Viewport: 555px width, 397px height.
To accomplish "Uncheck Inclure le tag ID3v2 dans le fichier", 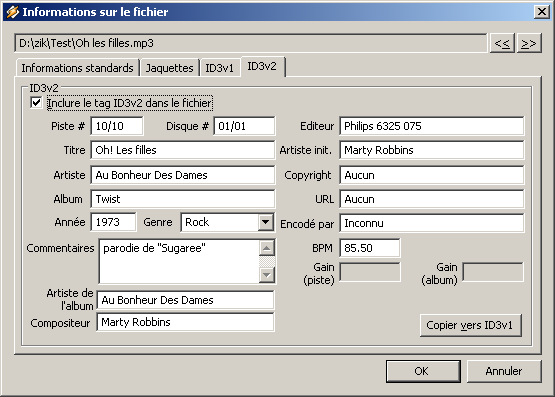I will 36,103.
